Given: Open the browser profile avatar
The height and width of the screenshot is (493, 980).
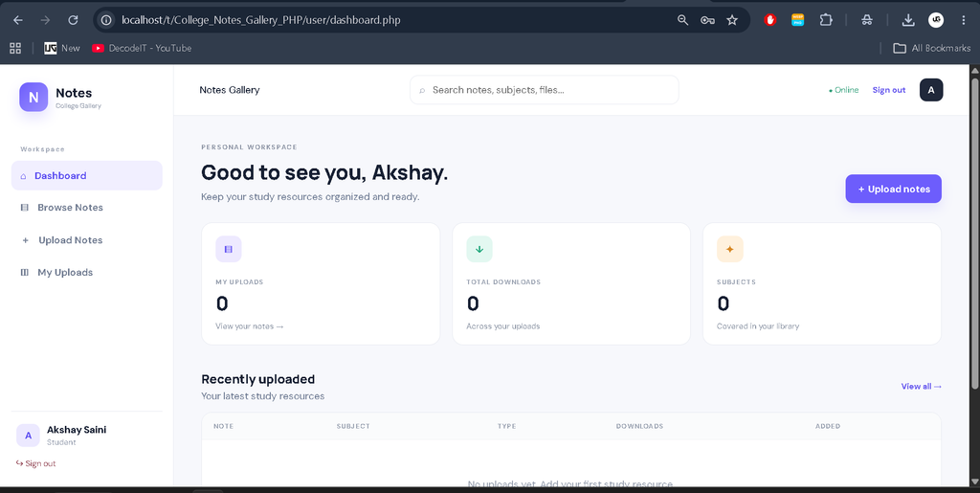Looking at the screenshot, I should point(936,20).
